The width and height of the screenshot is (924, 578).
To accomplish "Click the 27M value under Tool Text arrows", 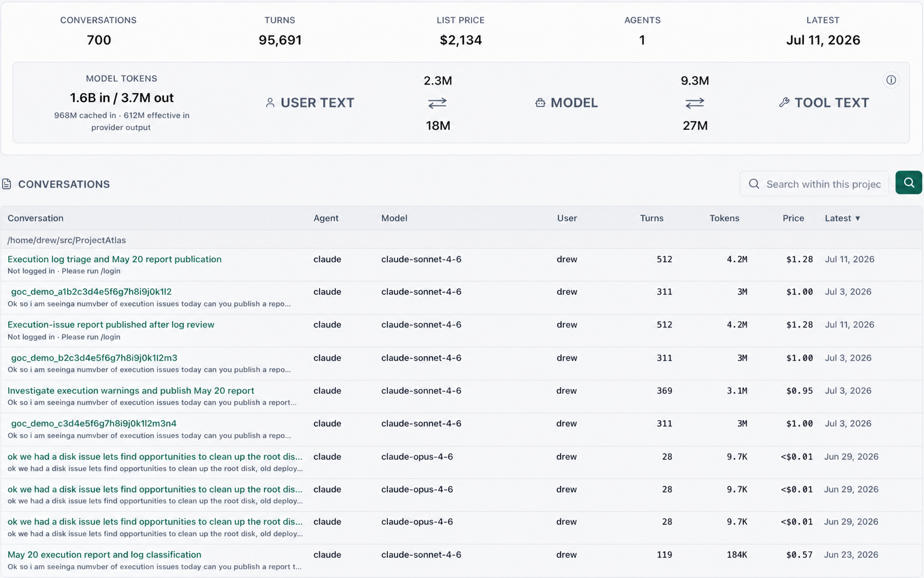I will click(695, 125).
